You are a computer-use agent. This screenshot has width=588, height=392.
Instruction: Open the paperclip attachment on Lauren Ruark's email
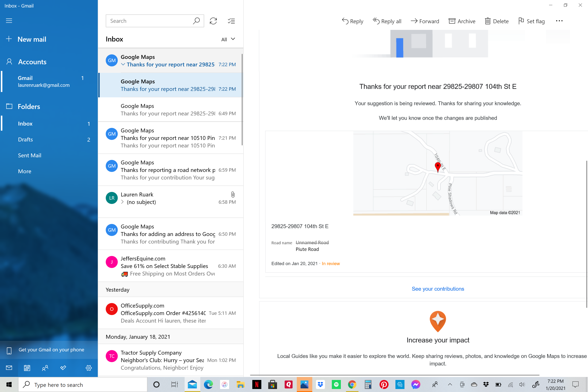[x=232, y=195]
